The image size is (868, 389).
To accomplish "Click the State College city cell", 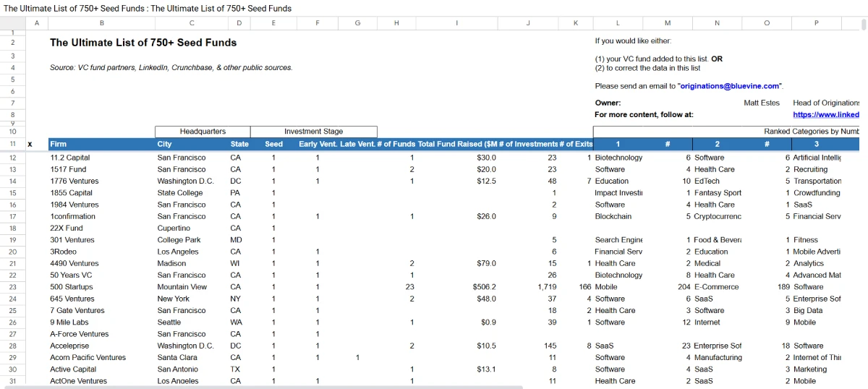I will click(x=191, y=193).
